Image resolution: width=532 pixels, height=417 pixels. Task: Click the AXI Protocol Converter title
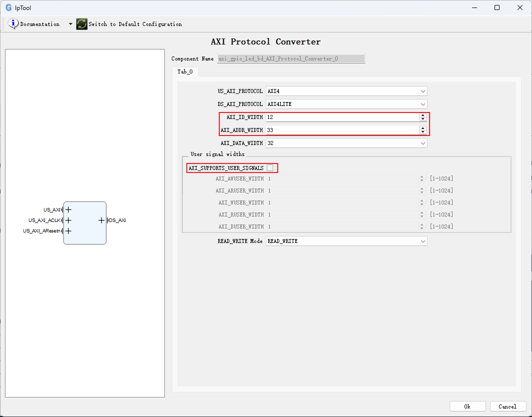click(x=266, y=42)
